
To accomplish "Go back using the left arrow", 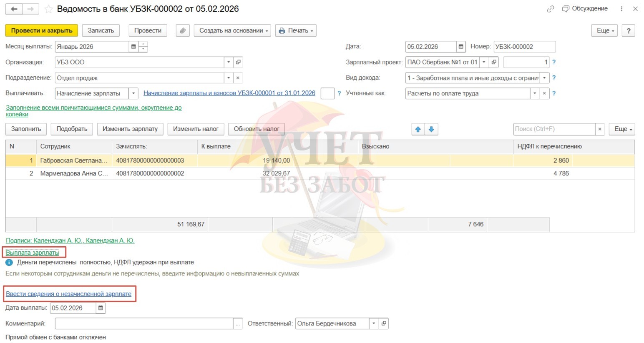I will [14, 9].
